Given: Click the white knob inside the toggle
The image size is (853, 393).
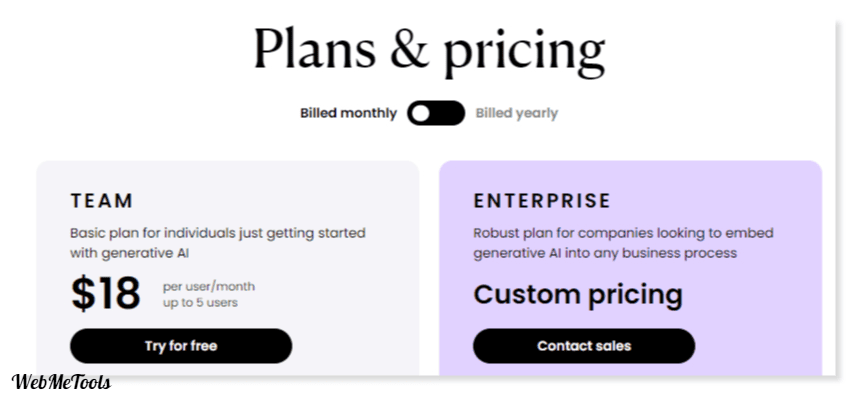Looking at the screenshot, I should click(x=421, y=113).
